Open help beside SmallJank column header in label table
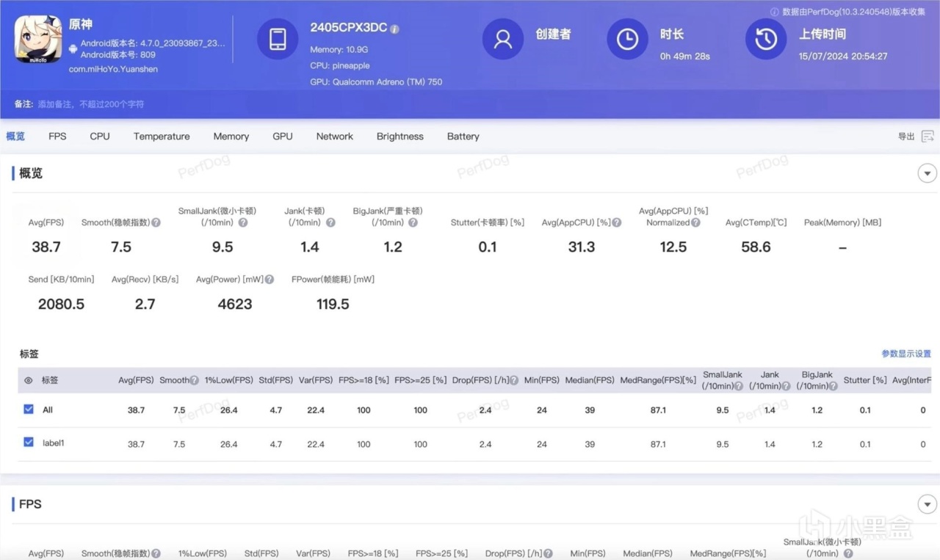940x560 pixels. pos(739,386)
